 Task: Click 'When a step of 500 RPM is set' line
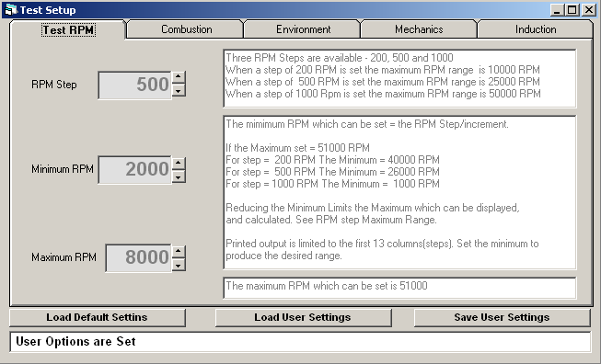coord(383,82)
